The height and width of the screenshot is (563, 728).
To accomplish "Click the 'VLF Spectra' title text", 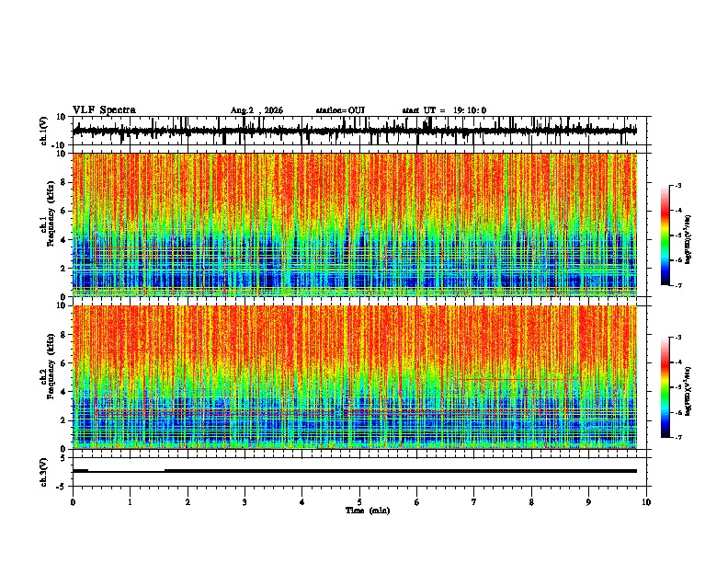I will coord(104,110).
